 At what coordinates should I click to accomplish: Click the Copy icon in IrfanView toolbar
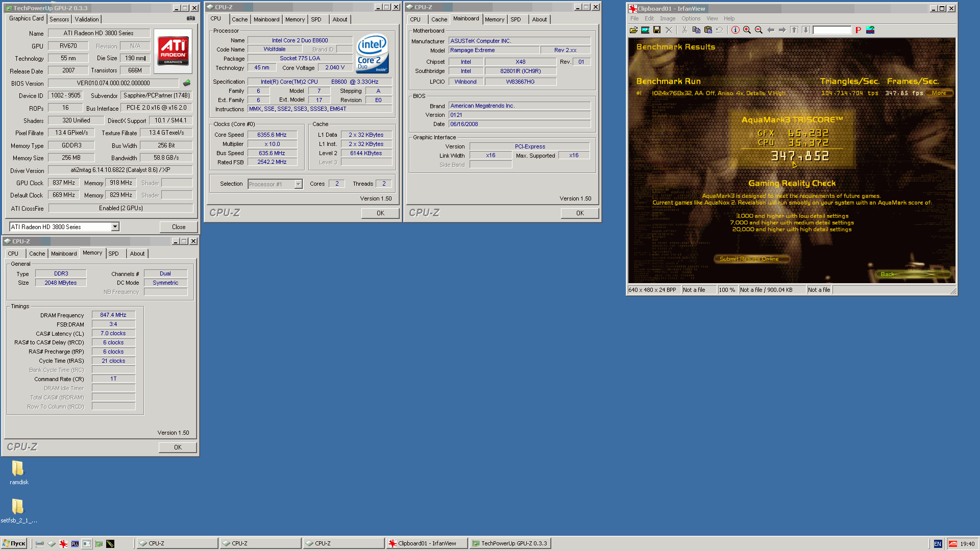click(x=696, y=30)
